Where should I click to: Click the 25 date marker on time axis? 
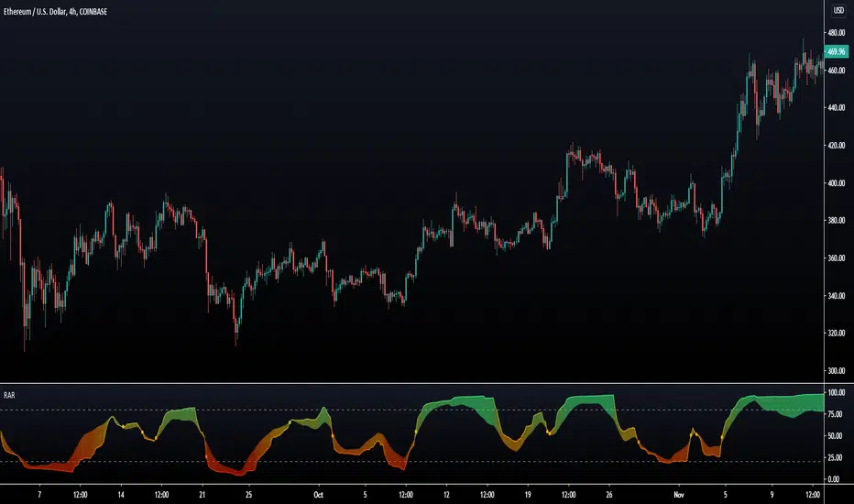coord(248,494)
